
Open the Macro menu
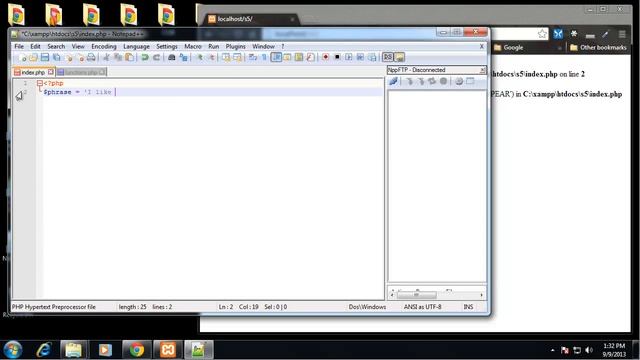click(x=193, y=47)
